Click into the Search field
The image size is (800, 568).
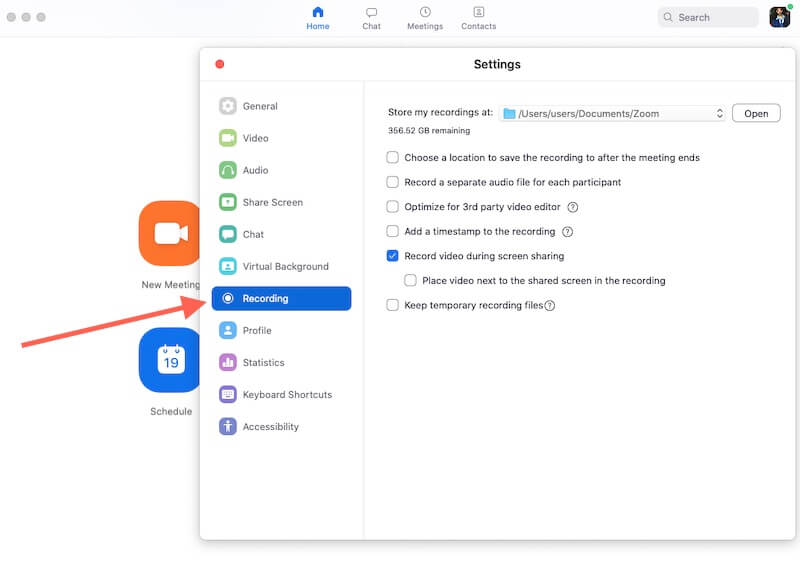point(708,17)
